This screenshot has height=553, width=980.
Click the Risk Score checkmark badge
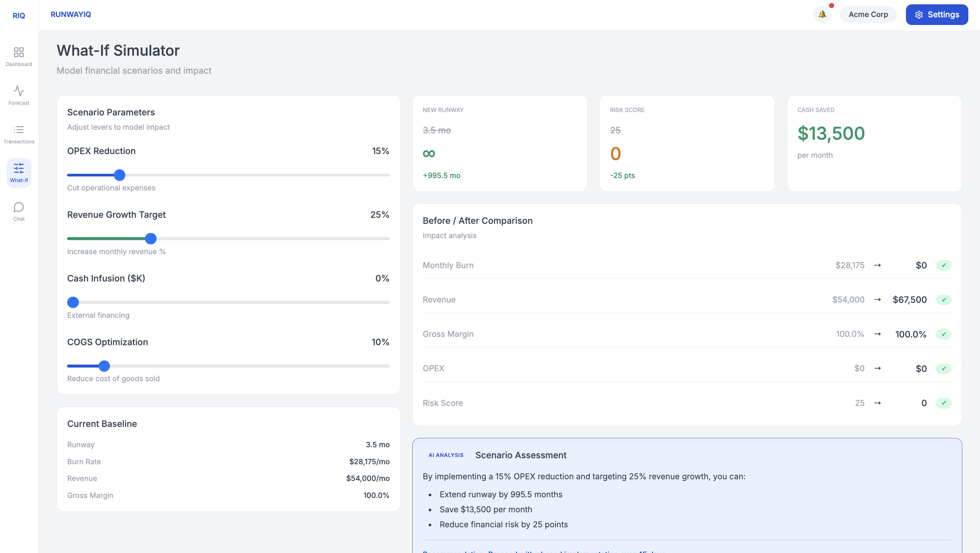pos(944,403)
